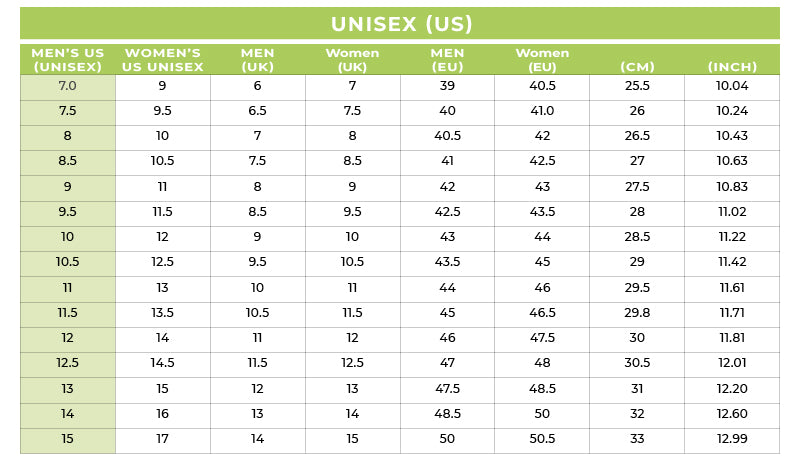The width and height of the screenshot is (800, 461).
Task: Click the 40.5 cell in Women (EU) column
Action: point(542,86)
